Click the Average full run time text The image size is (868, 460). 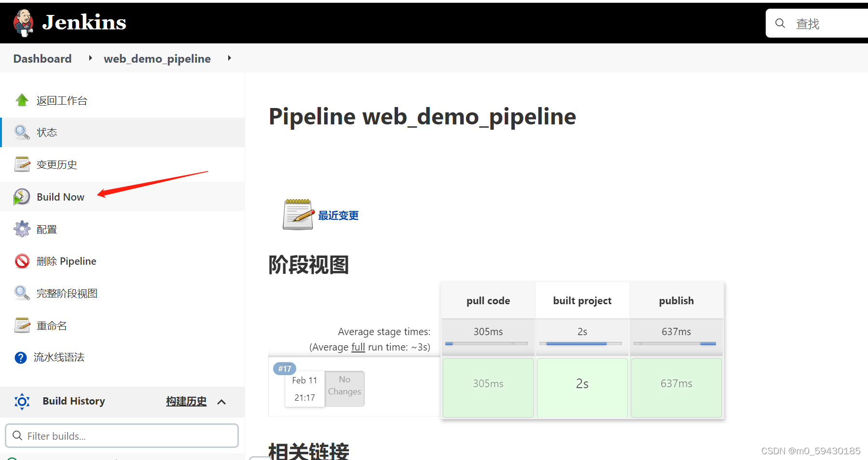point(370,347)
